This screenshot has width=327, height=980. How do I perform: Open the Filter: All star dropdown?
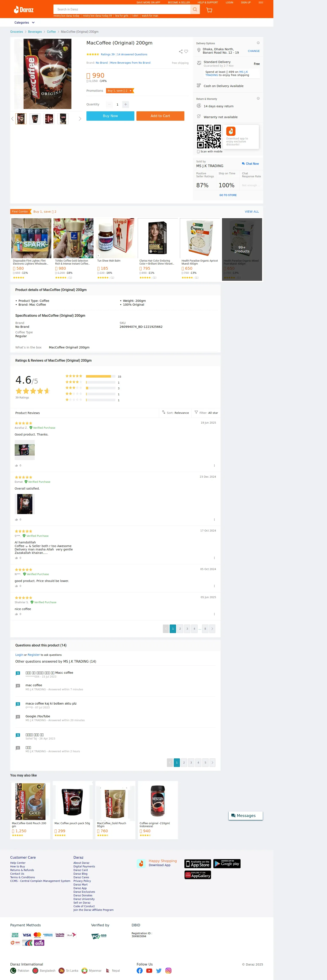[x=206, y=412]
